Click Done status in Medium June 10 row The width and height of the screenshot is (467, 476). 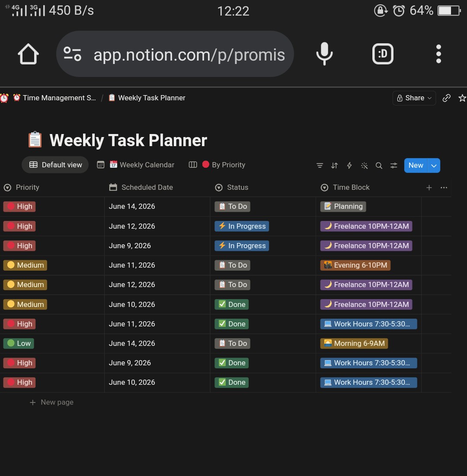(232, 304)
